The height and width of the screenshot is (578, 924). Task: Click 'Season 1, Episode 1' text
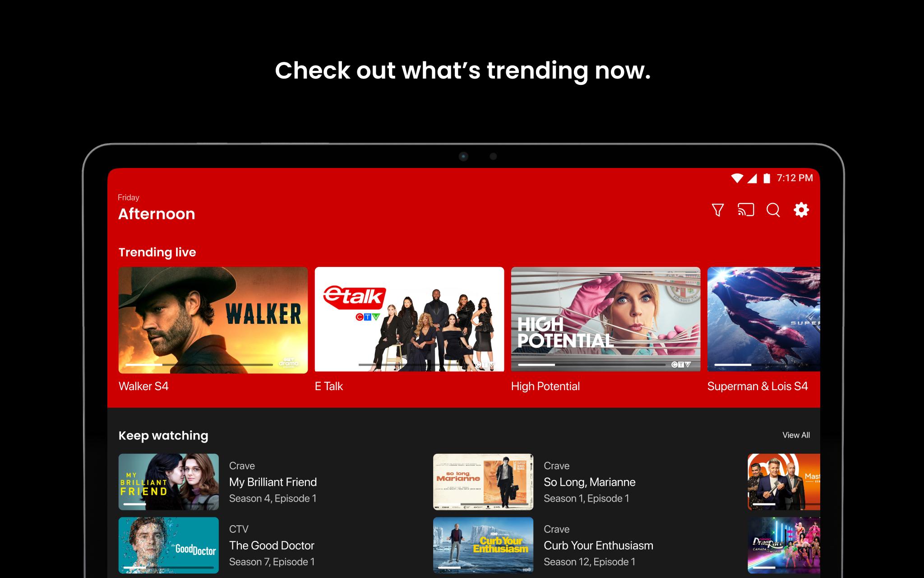586,499
